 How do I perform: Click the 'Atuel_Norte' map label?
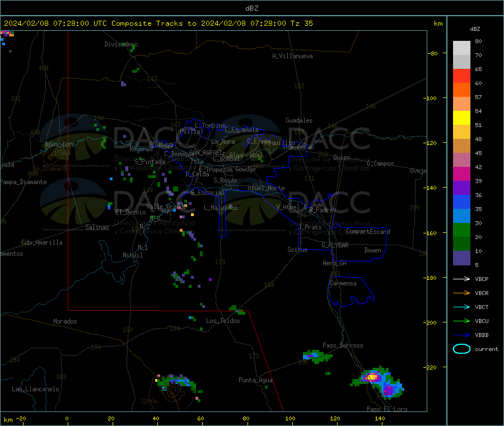coord(266,188)
